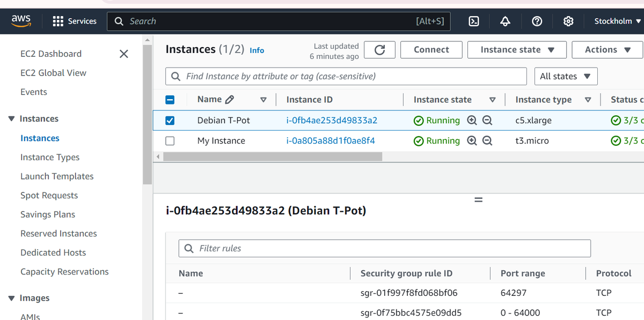The width and height of the screenshot is (644, 320).
Task: Focus the Filter rules field
Action: (x=385, y=248)
